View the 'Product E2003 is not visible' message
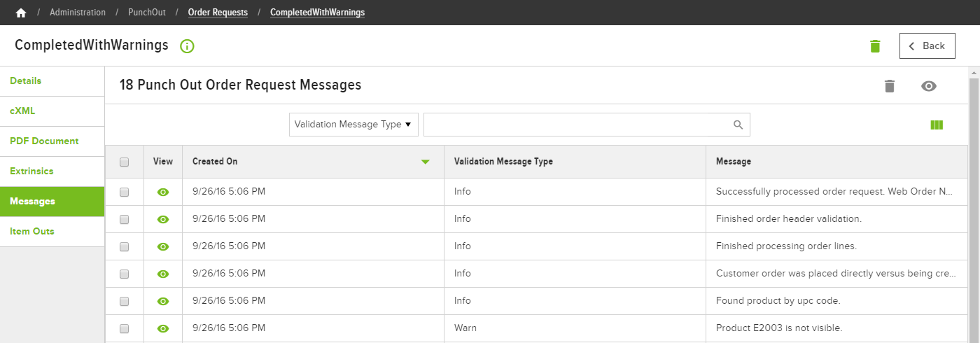980x343 pixels. [x=163, y=328]
